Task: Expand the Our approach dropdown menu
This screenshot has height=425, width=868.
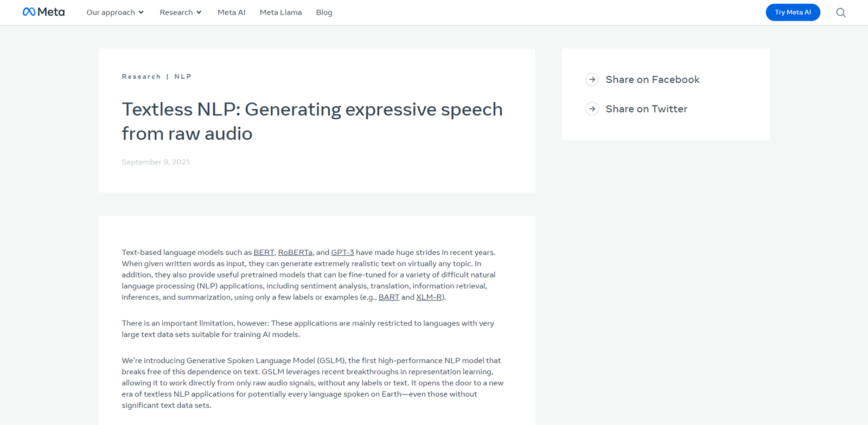Action: (x=115, y=12)
